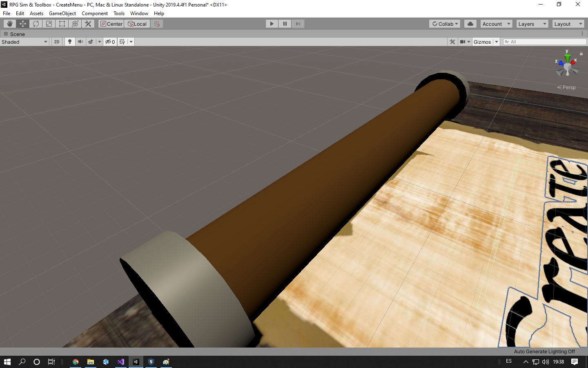Toggle scene grid visibility
The height and width of the screenshot is (368, 588).
[x=122, y=42]
